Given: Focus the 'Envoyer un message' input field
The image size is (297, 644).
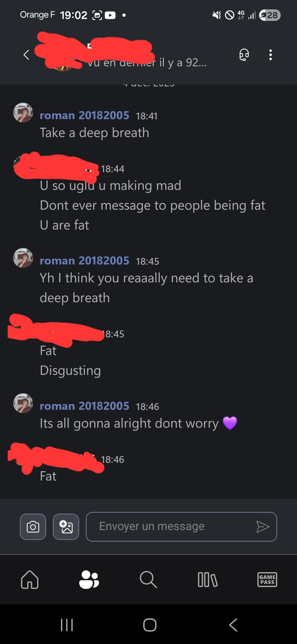Looking at the screenshot, I should point(182,527).
